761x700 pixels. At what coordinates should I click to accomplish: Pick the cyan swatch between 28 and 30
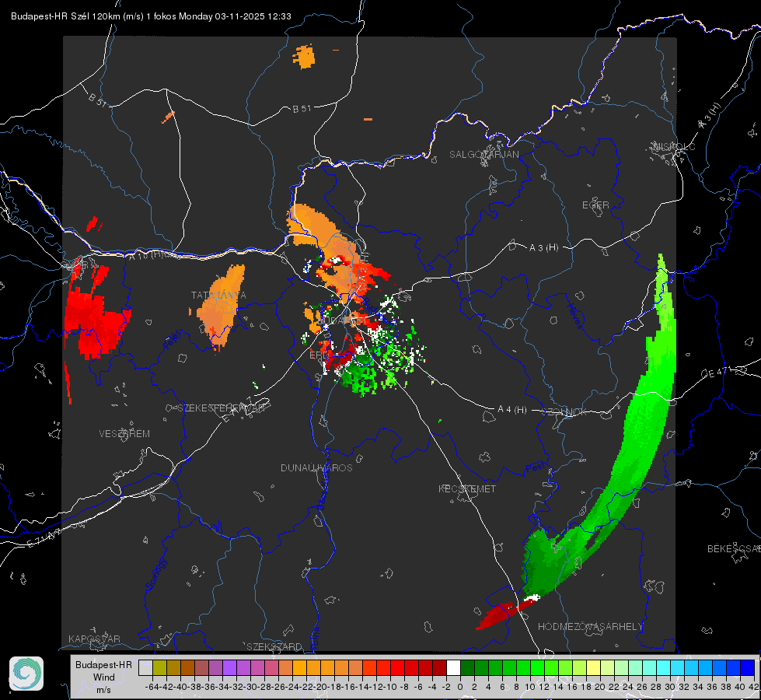pos(664,667)
